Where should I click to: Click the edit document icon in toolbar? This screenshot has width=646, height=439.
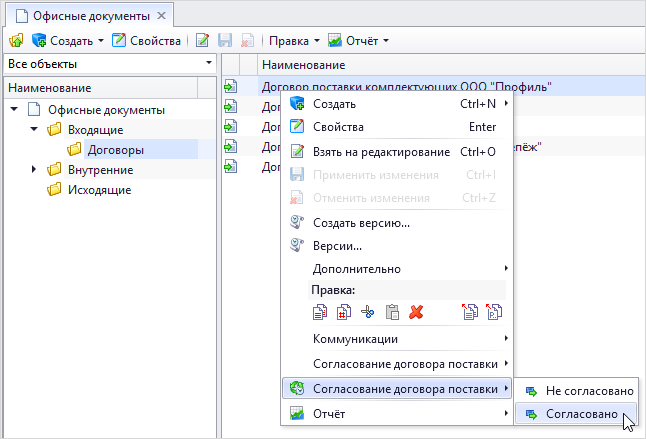203,41
